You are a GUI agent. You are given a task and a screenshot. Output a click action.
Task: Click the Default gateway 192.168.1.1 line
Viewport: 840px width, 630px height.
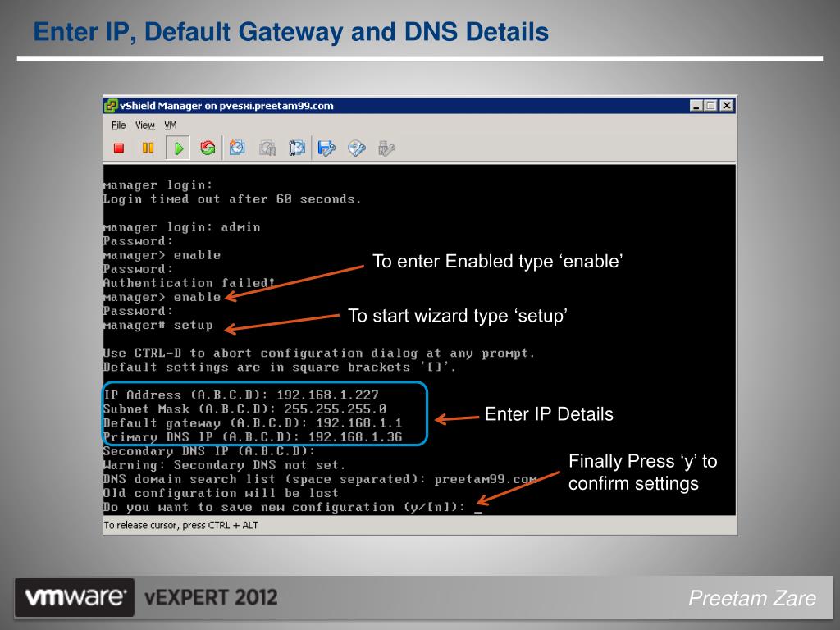253,422
